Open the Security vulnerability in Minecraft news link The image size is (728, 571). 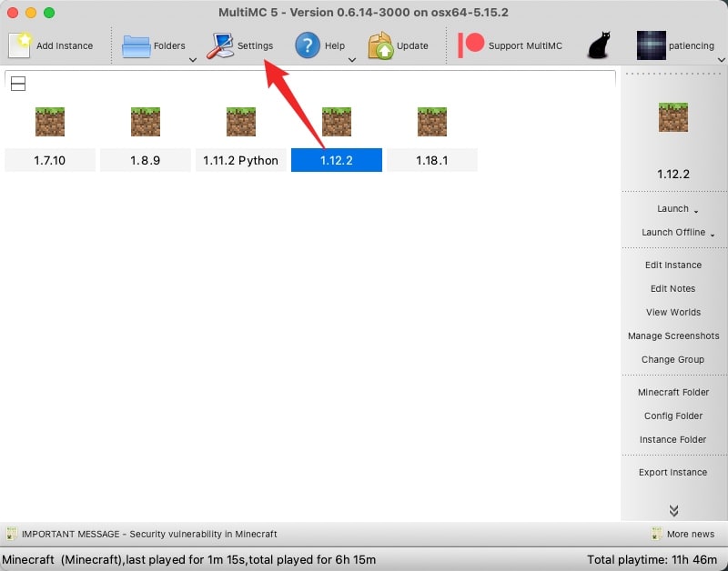[149, 534]
